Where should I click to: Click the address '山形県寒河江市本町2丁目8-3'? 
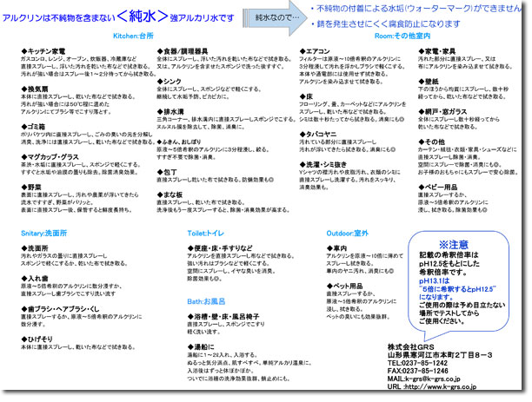coord(440,355)
